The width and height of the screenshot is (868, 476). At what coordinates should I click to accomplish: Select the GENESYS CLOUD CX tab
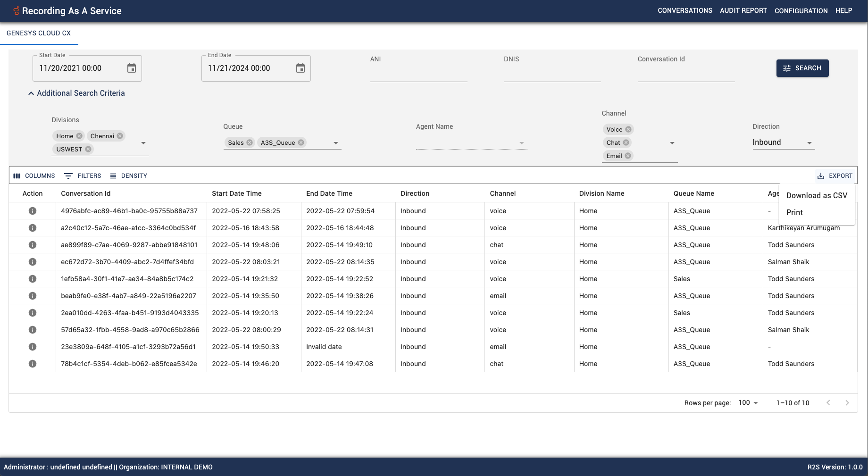pyautogui.click(x=39, y=33)
